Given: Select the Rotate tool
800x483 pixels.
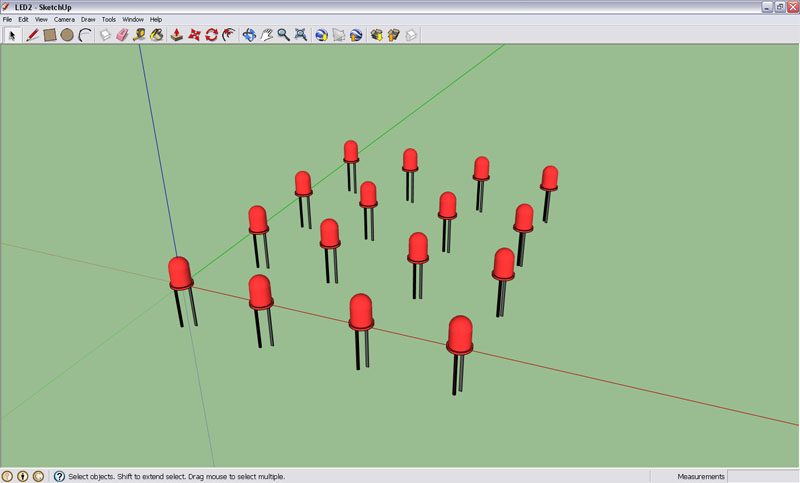Looking at the screenshot, I should point(211,35).
